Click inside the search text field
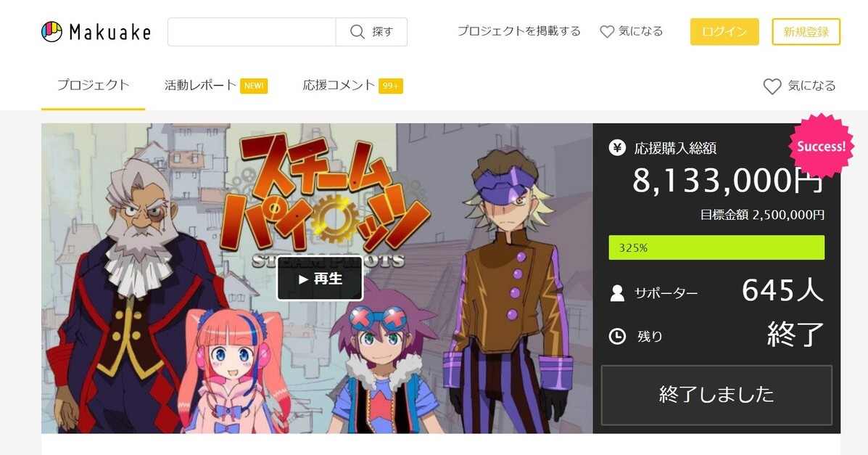Image resolution: width=868 pixels, height=455 pixels. [252, 32]
